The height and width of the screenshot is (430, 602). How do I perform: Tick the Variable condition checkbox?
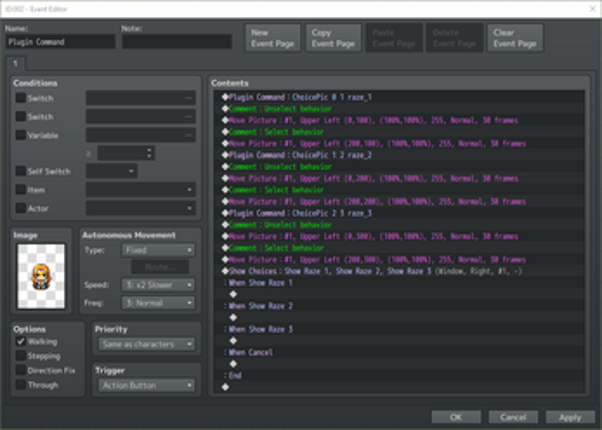click(x=21, y=134)
